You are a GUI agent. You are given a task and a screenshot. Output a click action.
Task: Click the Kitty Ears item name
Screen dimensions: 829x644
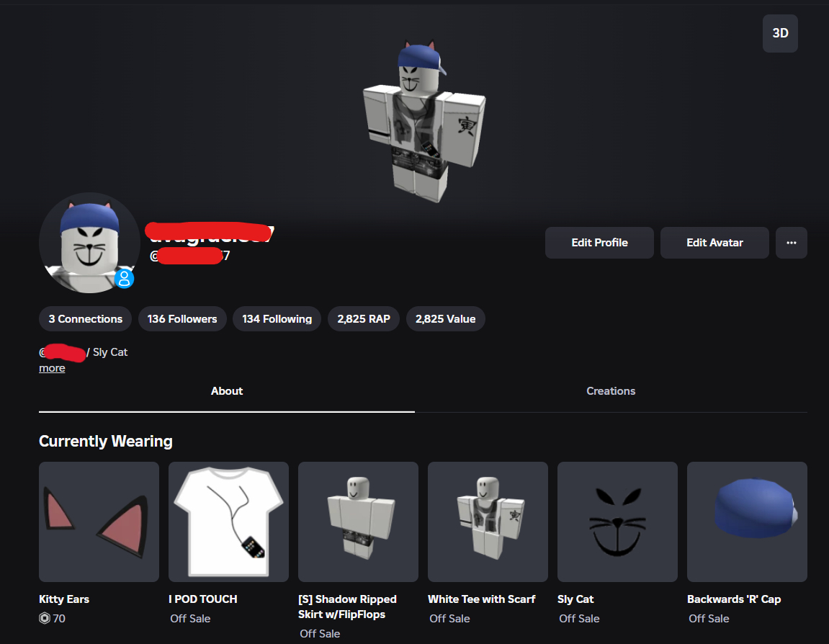pyautogui.click(x=64, y=599)
